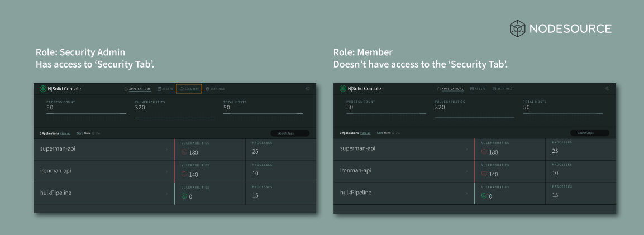644x235 pixels.
Task: Click green shield icon beside 0 in Security Admin console
Action: tap(184, 196)
